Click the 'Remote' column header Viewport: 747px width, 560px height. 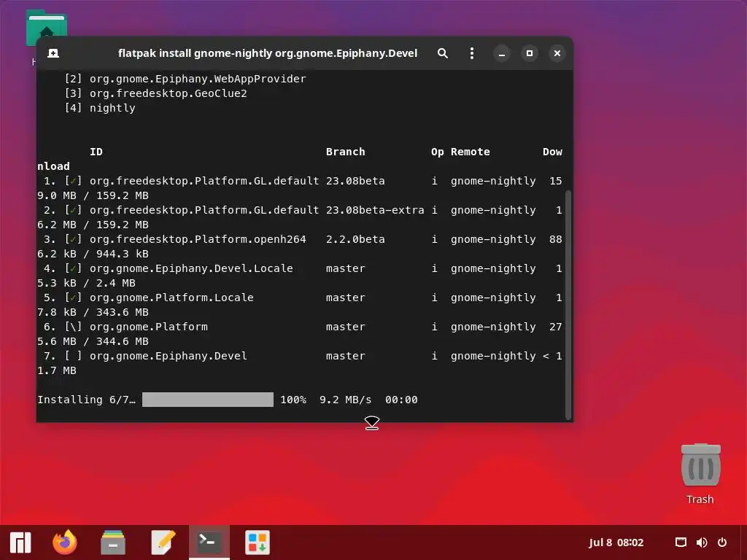(x=471, y=152)
